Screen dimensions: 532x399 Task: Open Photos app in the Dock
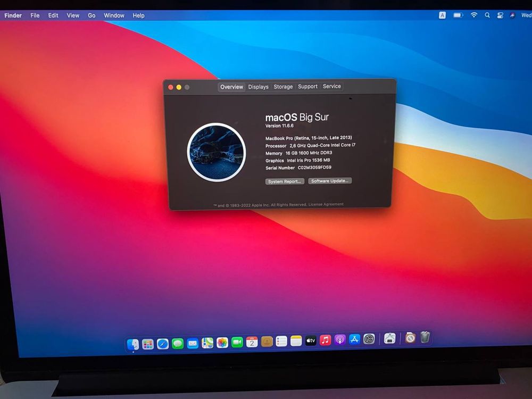click(x=222, y=343)
